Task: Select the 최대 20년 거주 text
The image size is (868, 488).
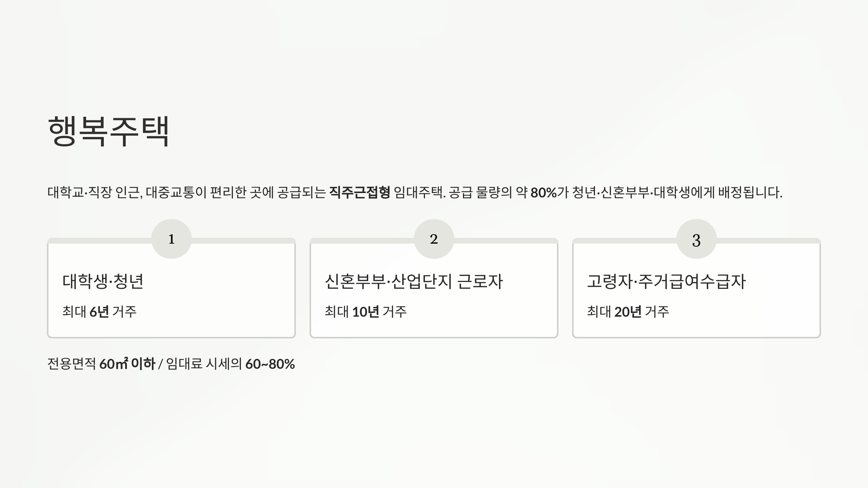Action: tap(628, 312)
